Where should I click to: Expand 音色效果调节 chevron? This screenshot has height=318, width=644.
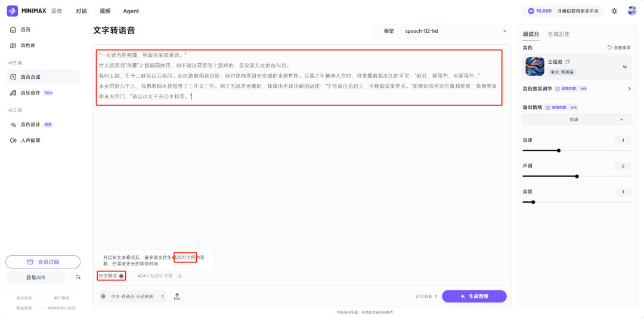coord(629,89)
